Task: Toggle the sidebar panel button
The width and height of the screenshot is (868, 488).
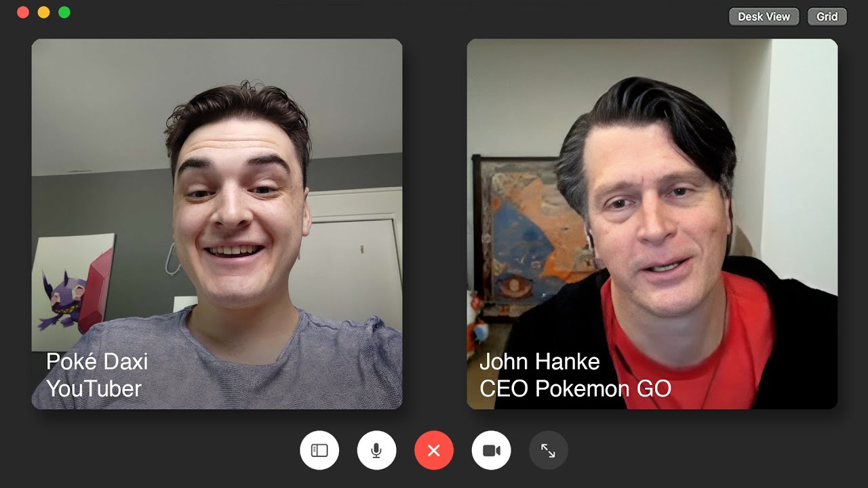Action: click(319, 450)
